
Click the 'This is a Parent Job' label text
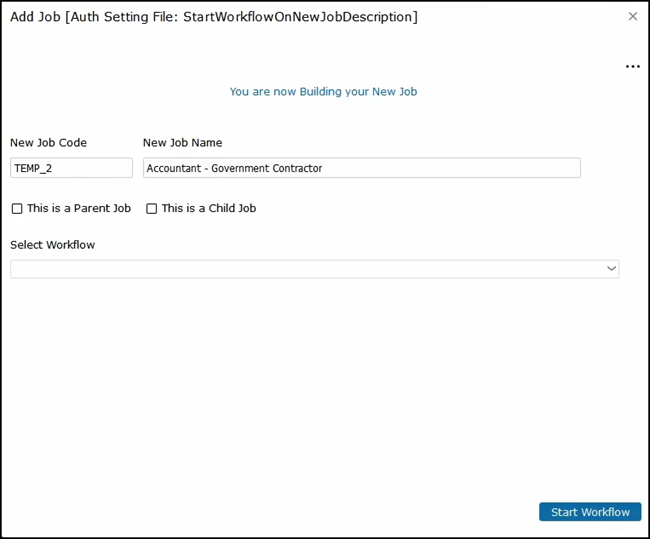pyautogui.click(x=79, y=209)
